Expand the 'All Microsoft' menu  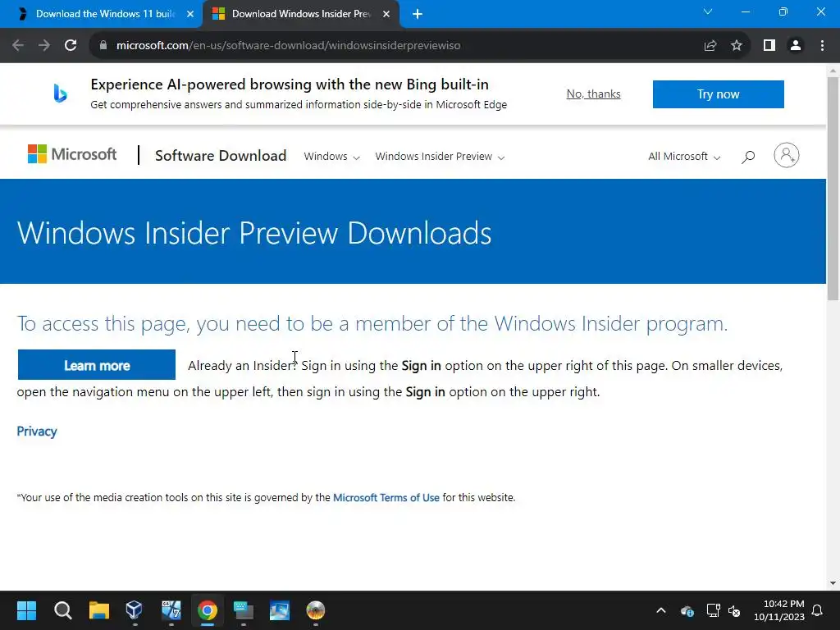[x=684, y=157]
